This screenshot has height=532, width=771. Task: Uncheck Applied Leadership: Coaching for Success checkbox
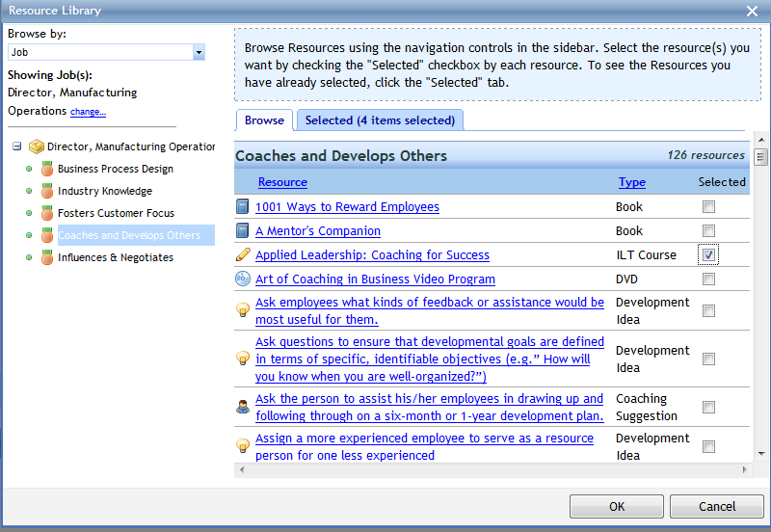point(708,255)
